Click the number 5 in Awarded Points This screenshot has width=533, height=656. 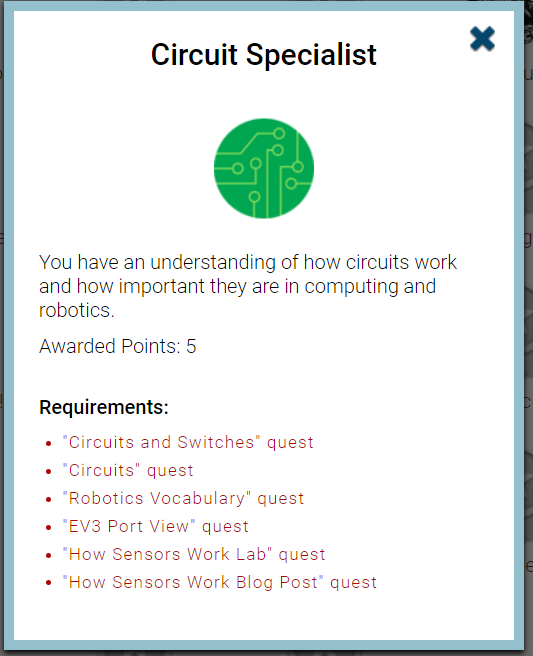click(191, 346)
